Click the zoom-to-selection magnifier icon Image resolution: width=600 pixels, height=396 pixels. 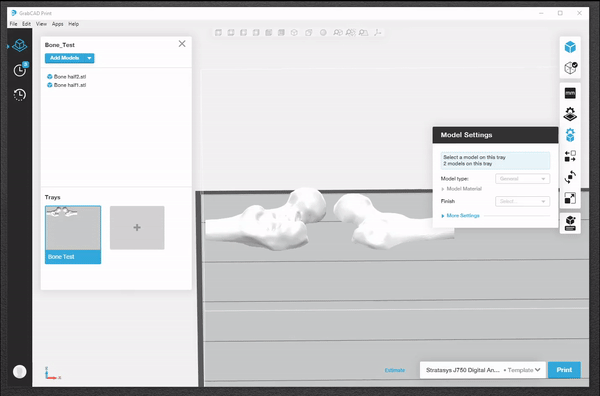coord(351,33)
